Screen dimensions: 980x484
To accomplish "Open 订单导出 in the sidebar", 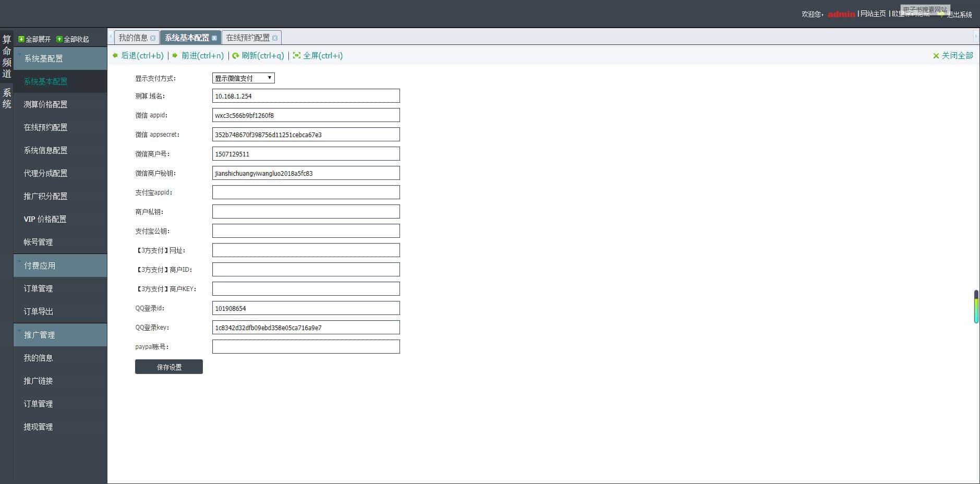I will coord(61,311).
